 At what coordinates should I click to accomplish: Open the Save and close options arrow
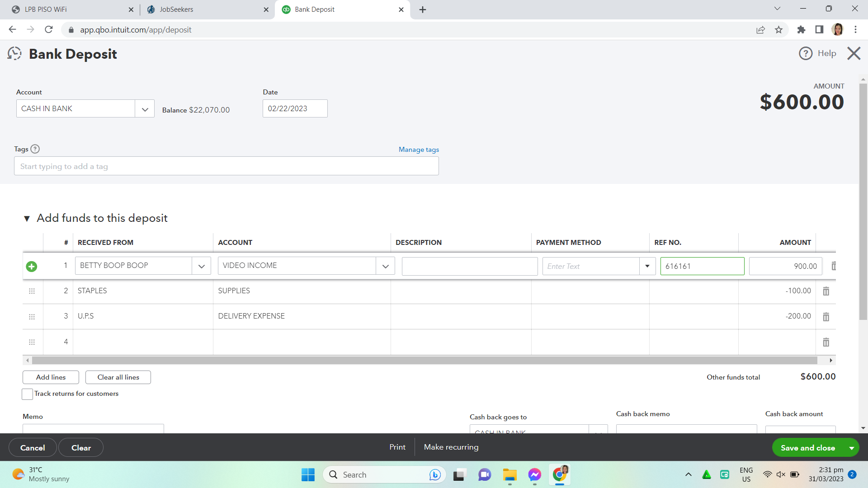851,448
